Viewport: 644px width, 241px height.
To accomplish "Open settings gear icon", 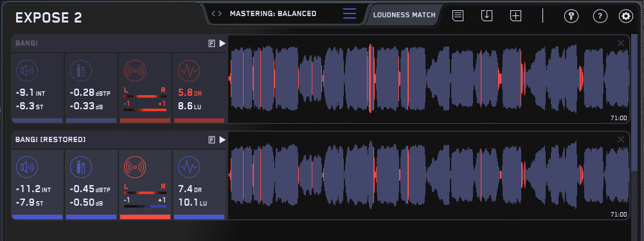I will coord(626,17).
